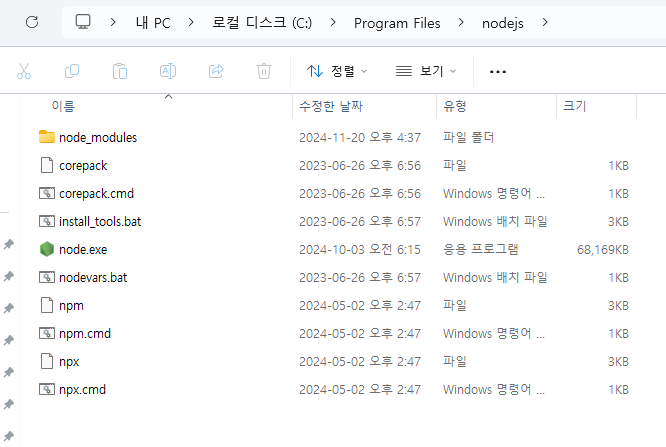This screenshot has height=447, width=666.
Task: Select the corepack.cmd file icon
Action: pyautogui.click(x=47, y=193)
